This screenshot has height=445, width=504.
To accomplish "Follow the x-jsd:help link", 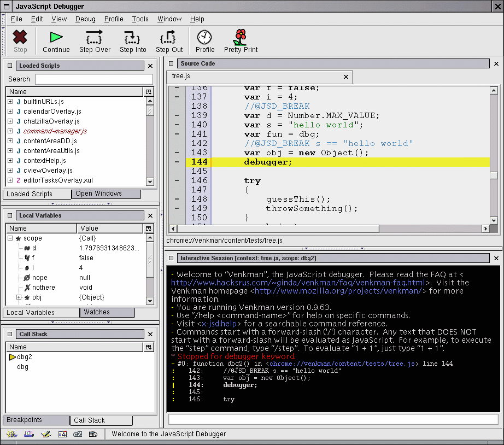I will click(219, 324).
